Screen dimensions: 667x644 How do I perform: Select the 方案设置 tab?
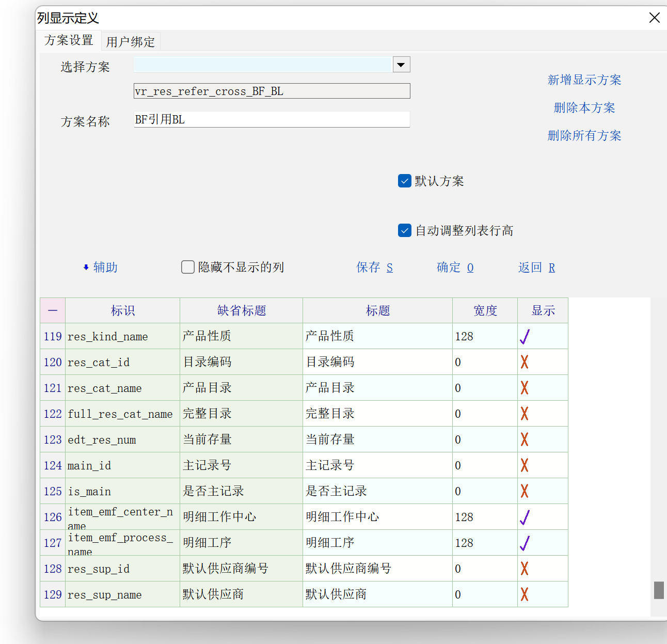point(69,40)
